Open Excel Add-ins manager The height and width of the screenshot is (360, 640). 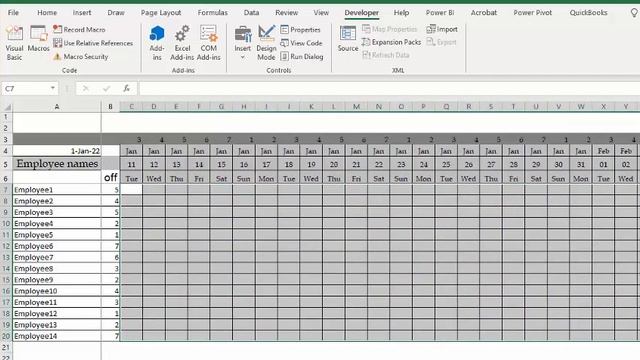(x=182, y=43)
